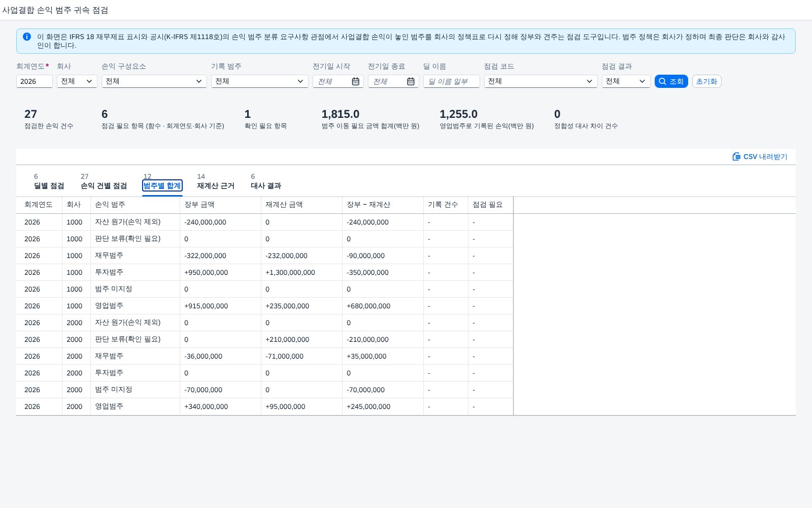Click the 회계연도 table column header
This screenshot has width=812, height=508.
[39, 205]
